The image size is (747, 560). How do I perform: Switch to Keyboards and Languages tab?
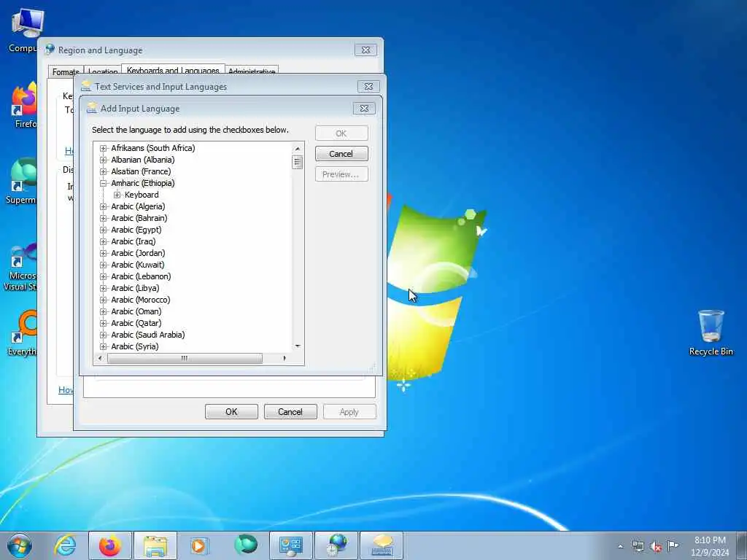point(173,70)
